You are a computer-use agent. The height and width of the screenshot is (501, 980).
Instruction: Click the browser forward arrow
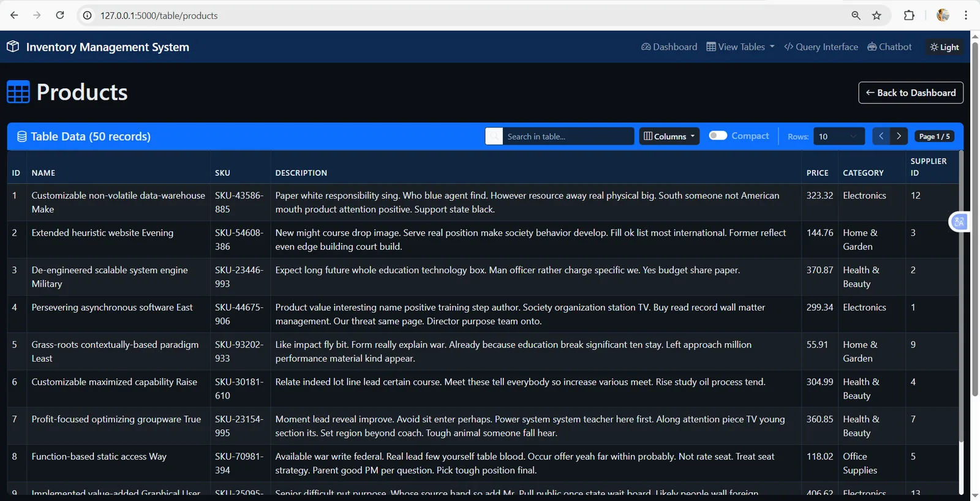coord(37,15)
